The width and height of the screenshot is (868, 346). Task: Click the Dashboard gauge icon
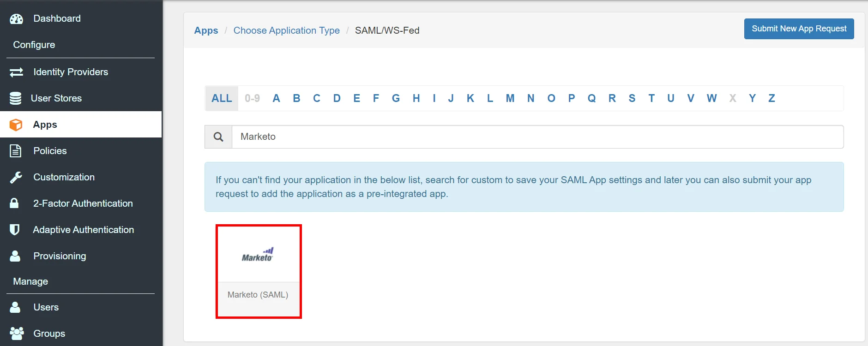[16, 19]
